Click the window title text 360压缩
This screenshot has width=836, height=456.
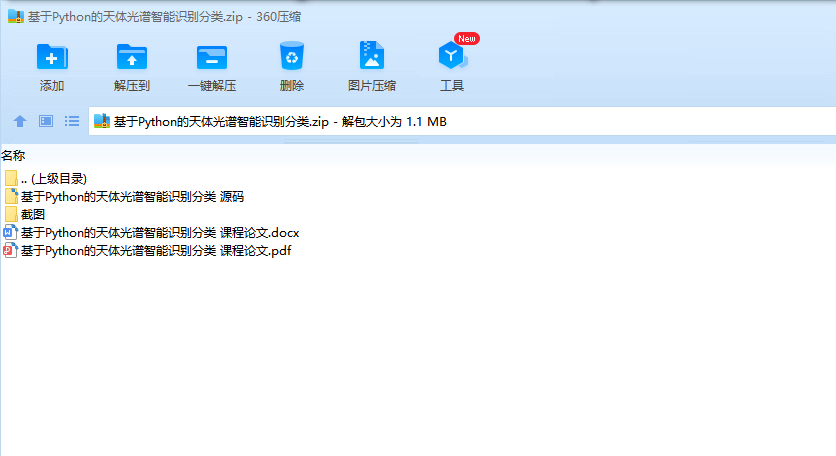(278, 17)
